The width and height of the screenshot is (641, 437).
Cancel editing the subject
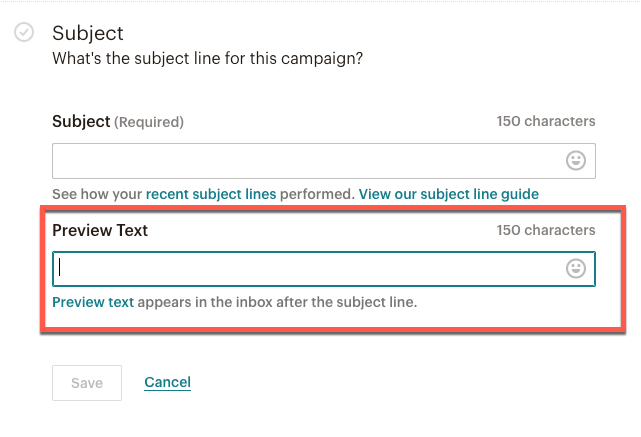click(167, 382)
